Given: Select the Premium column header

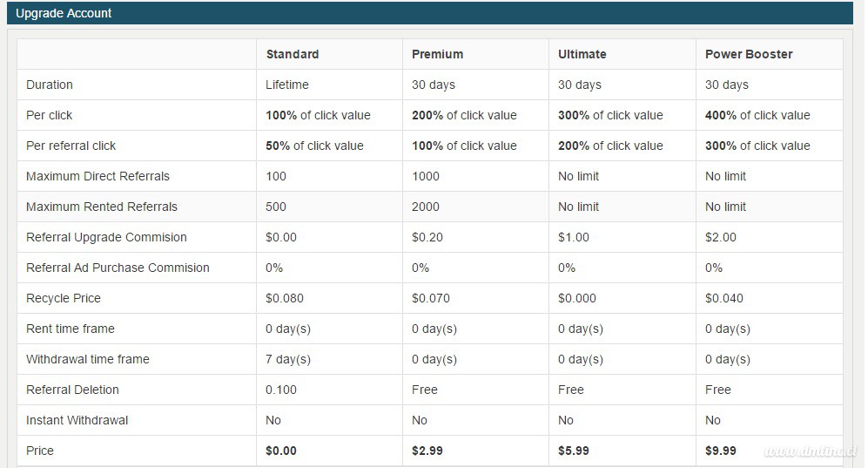Looking at the screenshot, I should click(x=437, y=54).
